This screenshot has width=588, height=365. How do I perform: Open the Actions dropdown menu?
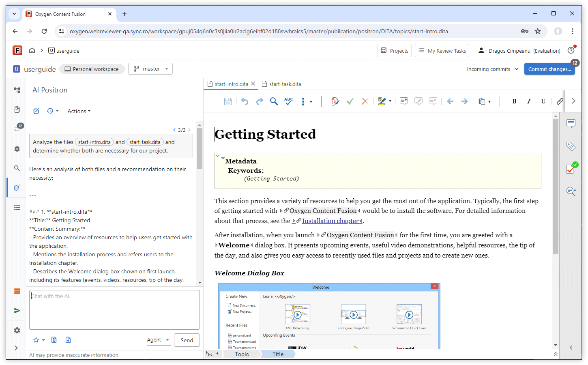(x=79, y=111)
